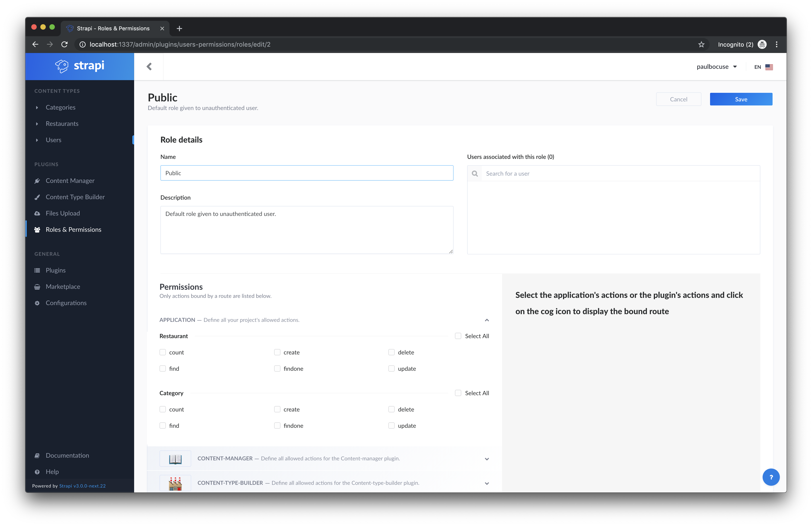Image resolution: width=812 pixels, height=526 pixels.
Task: Open Content Type Builder in sidebar
Action: [x=75, y=197]
